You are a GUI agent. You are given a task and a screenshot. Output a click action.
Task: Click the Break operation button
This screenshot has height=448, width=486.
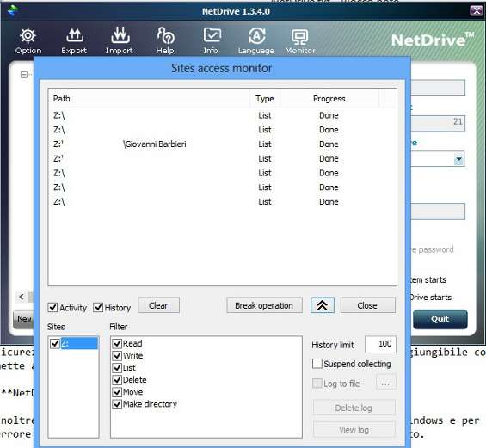264,305
